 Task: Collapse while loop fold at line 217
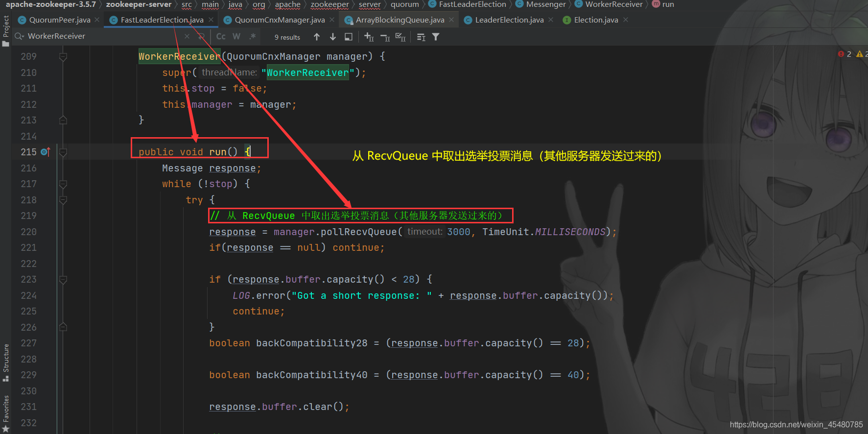coord(63,184)
